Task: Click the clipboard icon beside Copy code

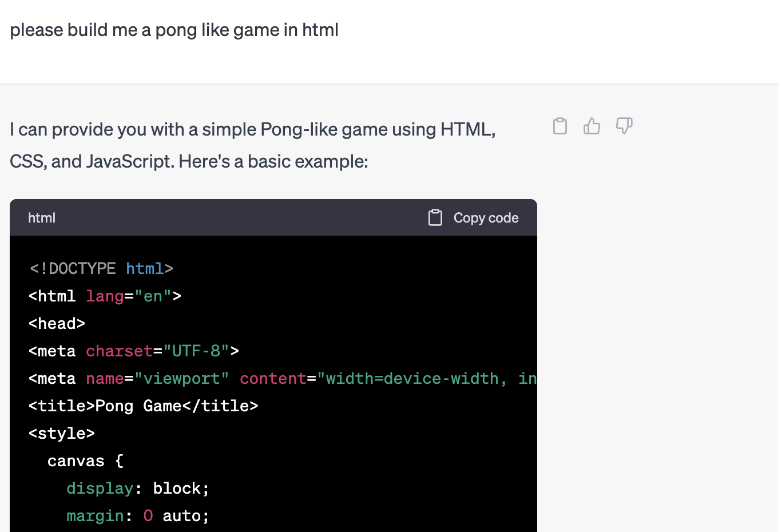Action: point(435,218)
